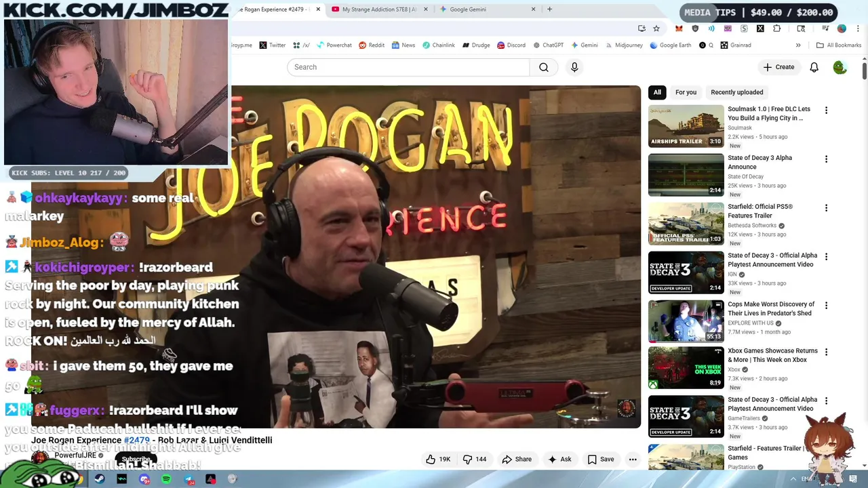Open the YouTube account avatar menu
This screenshot has width=868, height=488.
coord(840,67)
